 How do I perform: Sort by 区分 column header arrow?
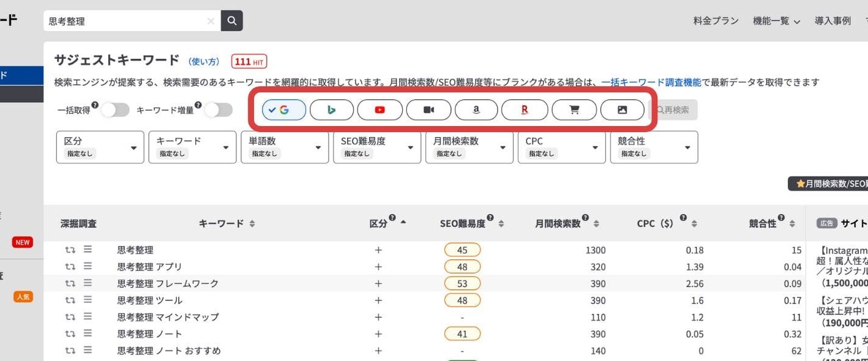(403, 221)
